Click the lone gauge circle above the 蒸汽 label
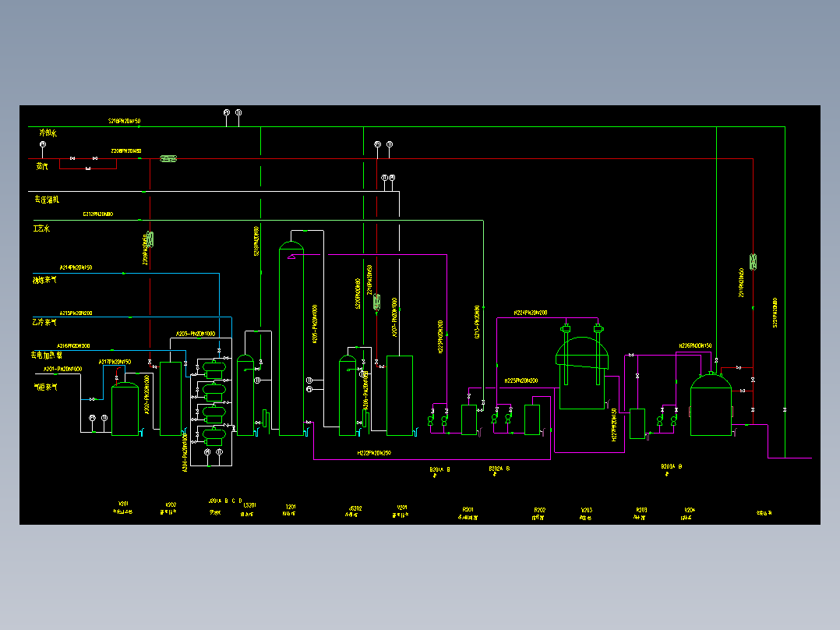The height and width of the screenshot is (630, 840). [x=43, y=144]
